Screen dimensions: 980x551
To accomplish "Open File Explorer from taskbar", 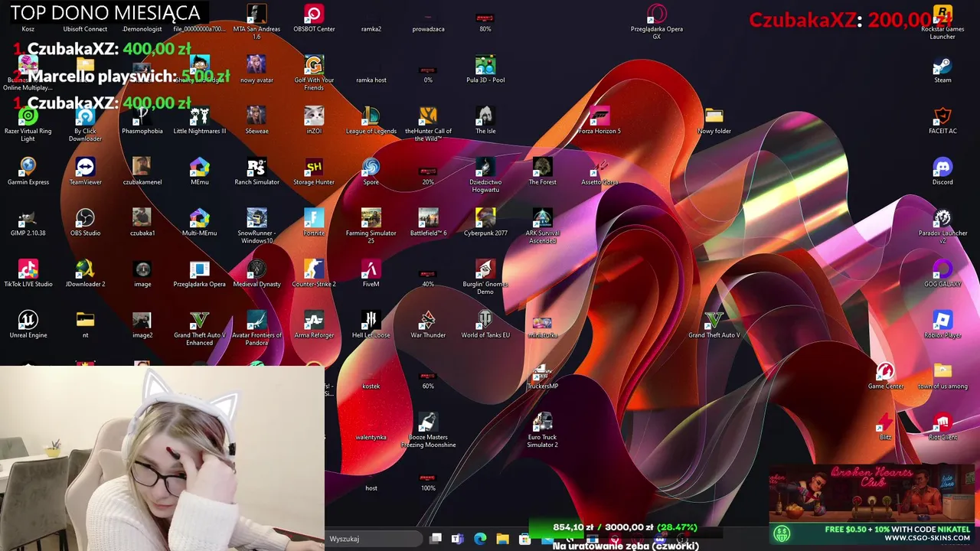I will coord(502,539).
